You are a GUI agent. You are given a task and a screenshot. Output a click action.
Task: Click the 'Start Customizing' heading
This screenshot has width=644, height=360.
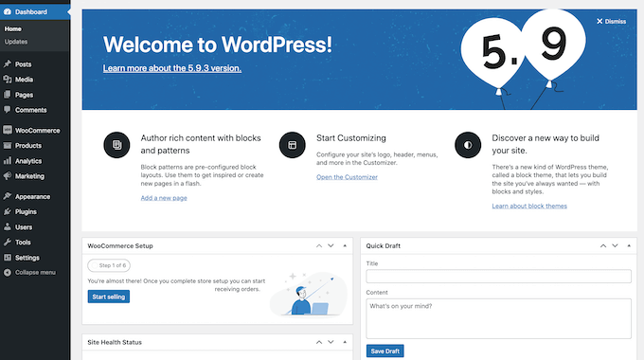pos(351,138)
